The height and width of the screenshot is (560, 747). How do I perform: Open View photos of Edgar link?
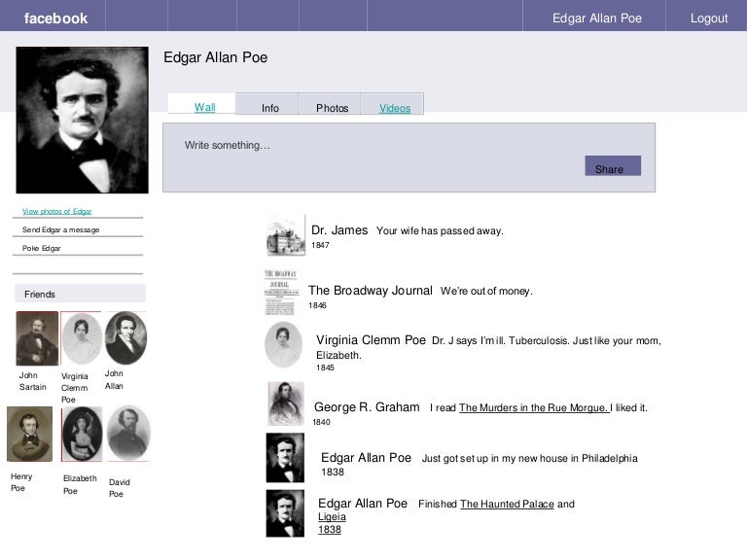pyautogui.click(x=57, y=211)
